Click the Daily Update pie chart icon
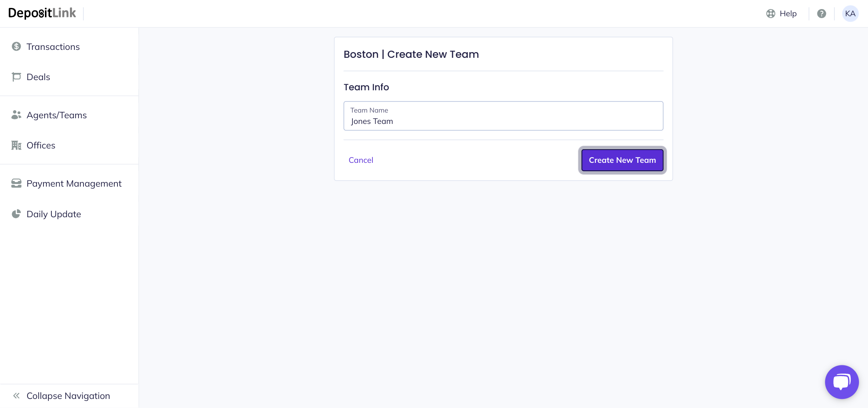The image size is (868, 408). click(x=16, y=214)
